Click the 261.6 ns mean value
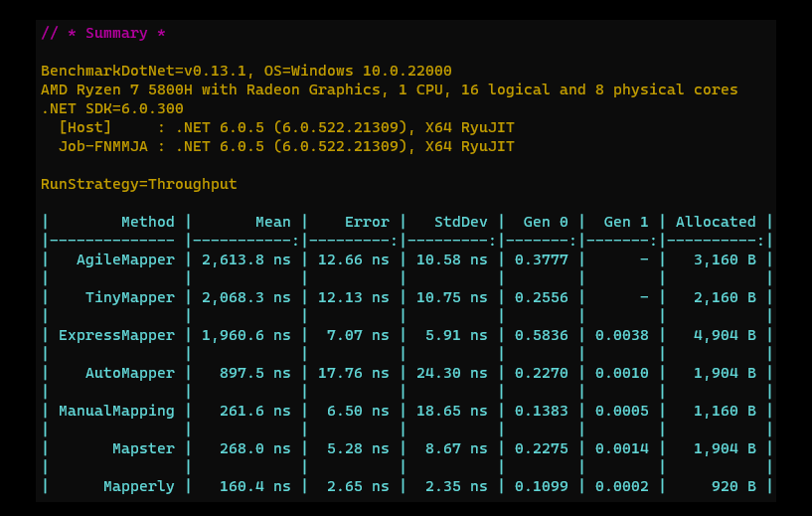 click(x=254, y=411)
